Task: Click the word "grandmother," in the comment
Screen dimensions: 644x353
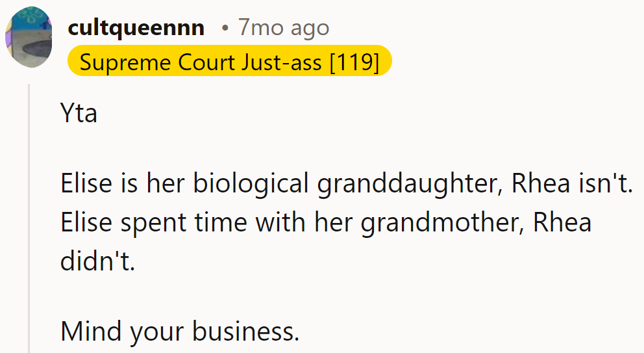Action: (x=443, y=223)
